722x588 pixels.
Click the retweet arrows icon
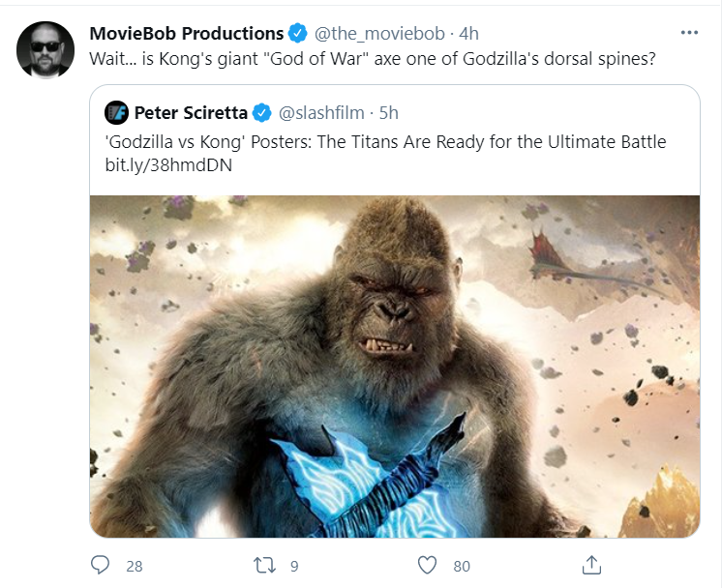tap(265, 565)
